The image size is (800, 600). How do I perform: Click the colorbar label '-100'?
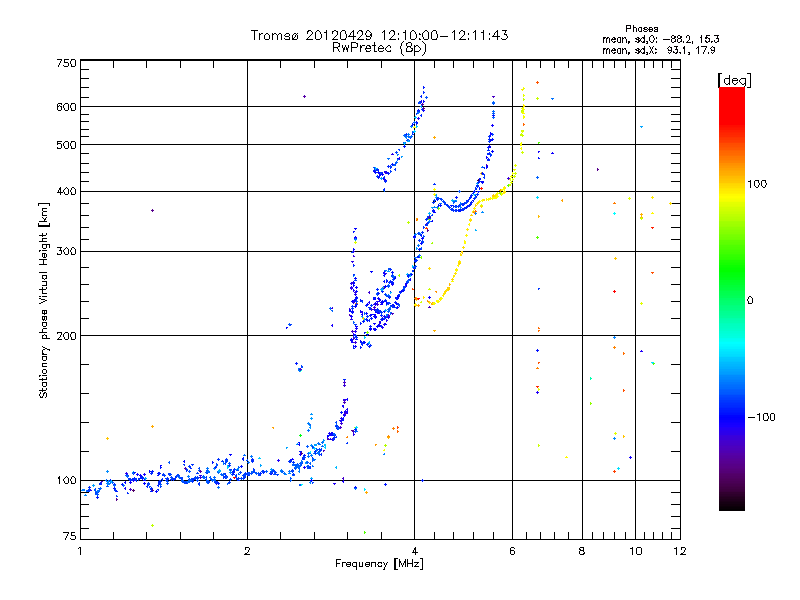(x=761, y=417)
